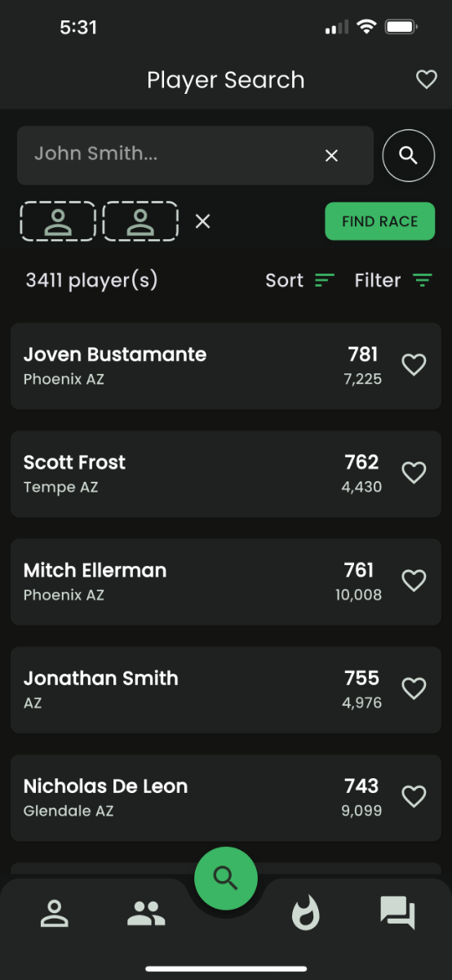Select the second dashed player slot

tap(140, 221)
